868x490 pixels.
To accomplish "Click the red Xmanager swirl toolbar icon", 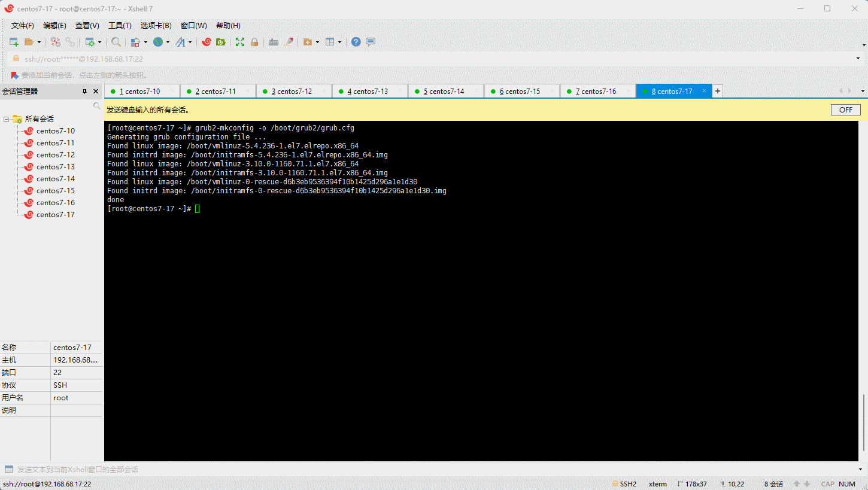I will point(207,42).
